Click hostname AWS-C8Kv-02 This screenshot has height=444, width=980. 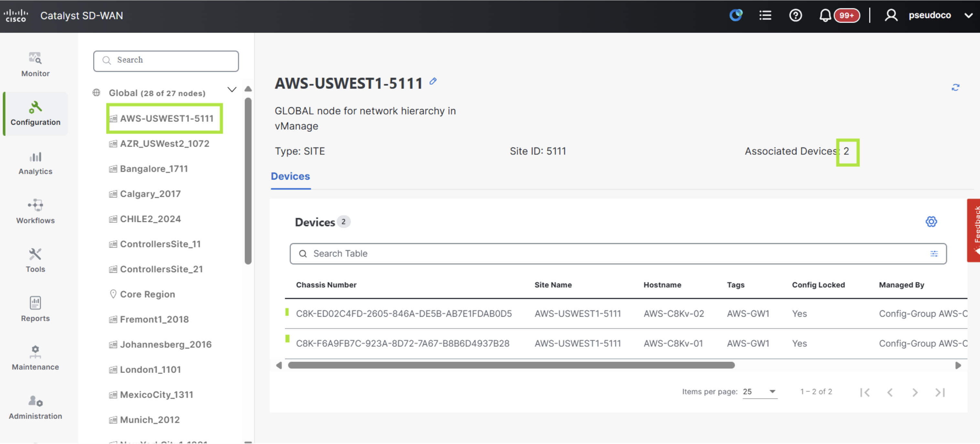(x=673, y=314)
